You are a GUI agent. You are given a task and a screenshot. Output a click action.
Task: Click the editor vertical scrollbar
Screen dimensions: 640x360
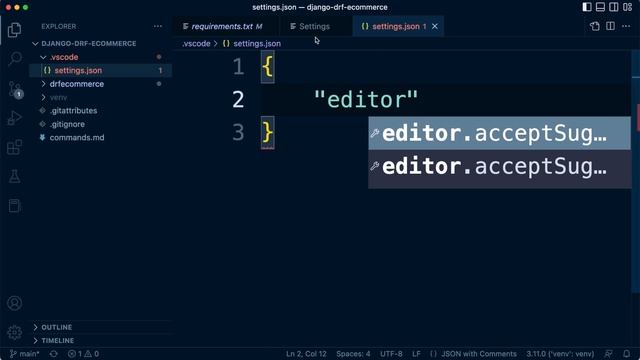[x=635, y=171]
